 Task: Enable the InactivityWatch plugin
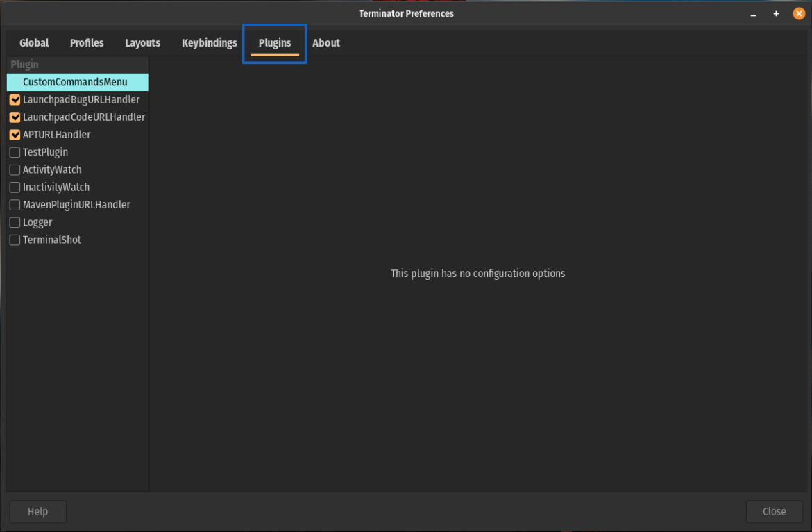tap(15, 187)
